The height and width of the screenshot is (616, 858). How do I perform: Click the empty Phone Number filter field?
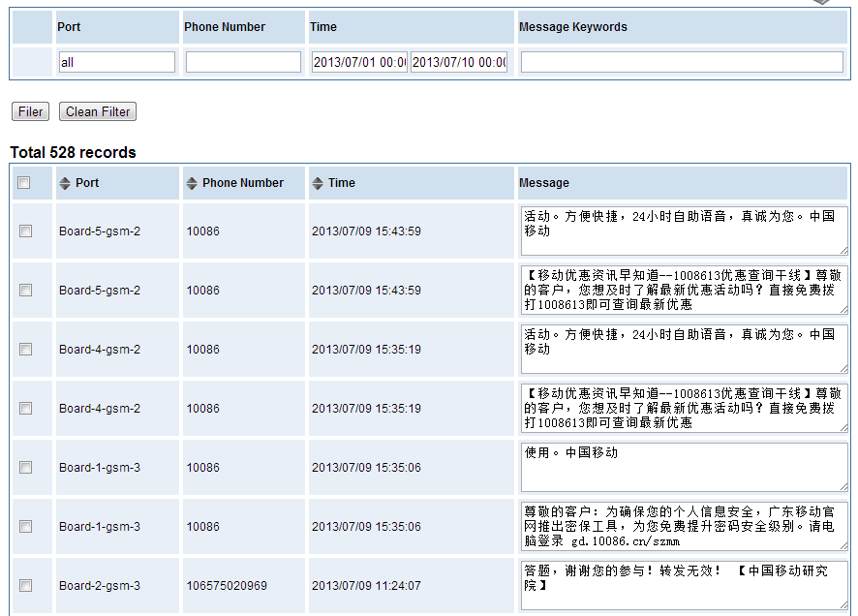click(243, 62)
